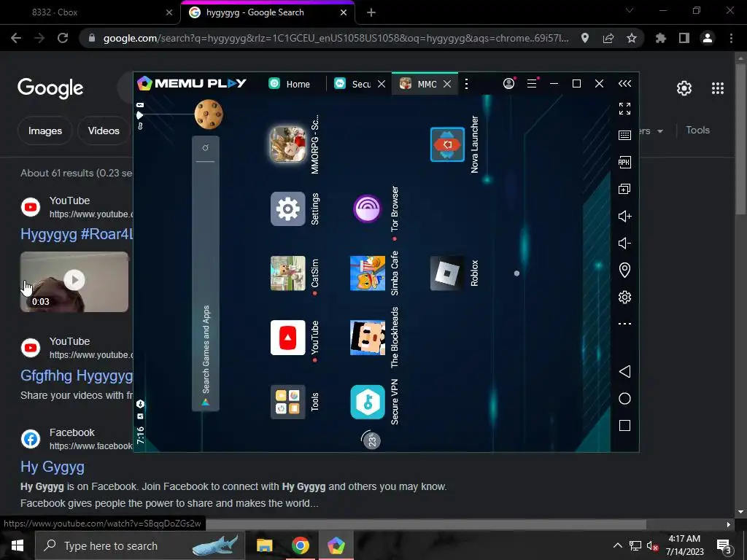Close the Secu tab in MEmu
This screenshot has height=560, width=747.
click(382, 84)
